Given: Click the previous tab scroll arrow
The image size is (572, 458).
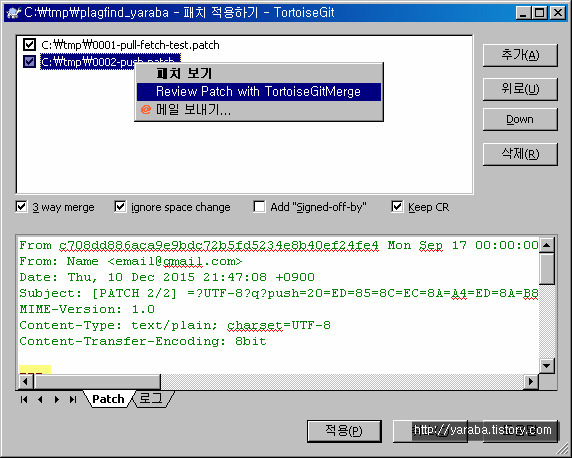Looking at the screenshot, I should click(40, 399).
